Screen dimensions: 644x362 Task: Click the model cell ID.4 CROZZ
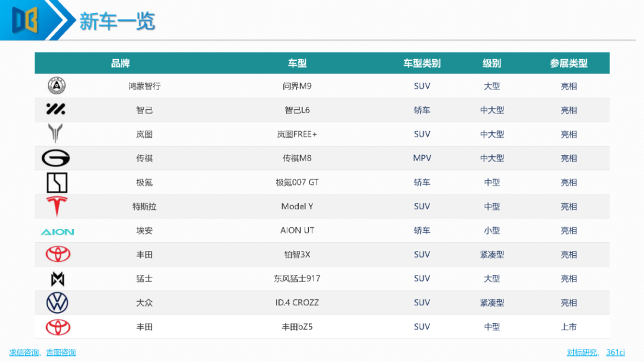(x=297, y=303)
